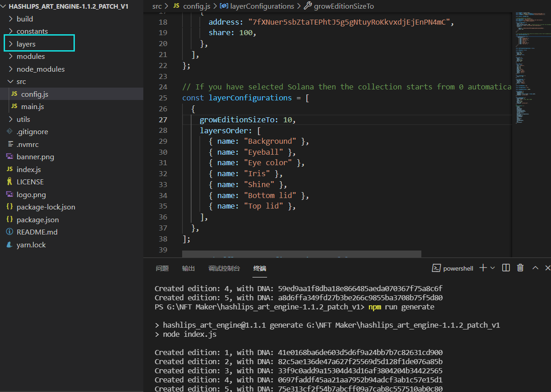Image resolution: width=551 pixels, height=392 pixels.
Task: Click the lines icon beside .nvmrc
Action: [x=10, y=144]
